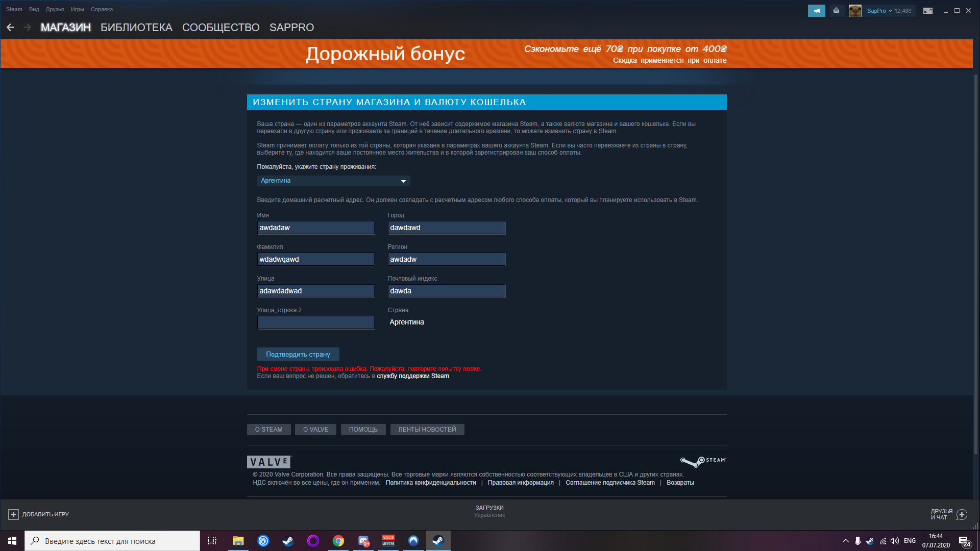
Task: Click the Фамилия input field
Action: pyautogui.click(x=316, y=259)
